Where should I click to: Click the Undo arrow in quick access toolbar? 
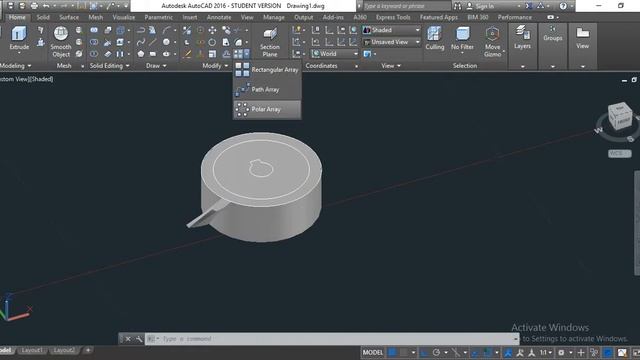(x=46, y=6)
